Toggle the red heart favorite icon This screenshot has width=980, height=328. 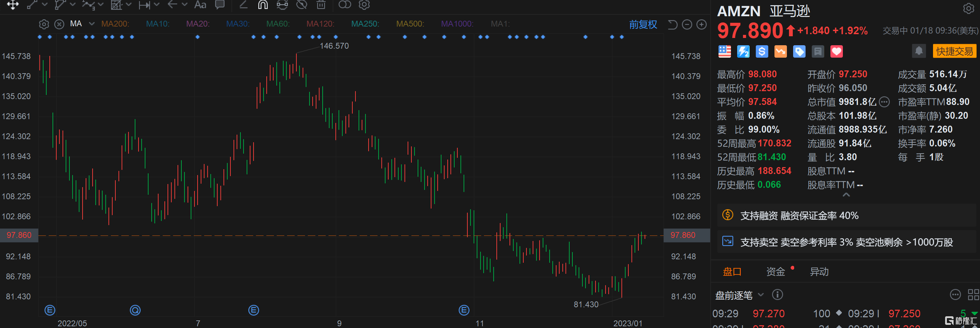tap(836, 51)
